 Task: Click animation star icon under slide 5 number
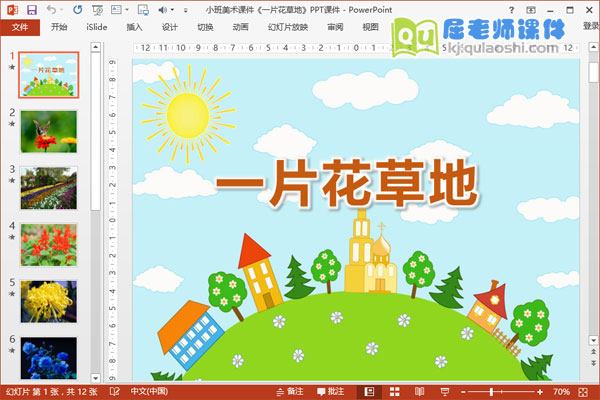click(x=12, y=294)
